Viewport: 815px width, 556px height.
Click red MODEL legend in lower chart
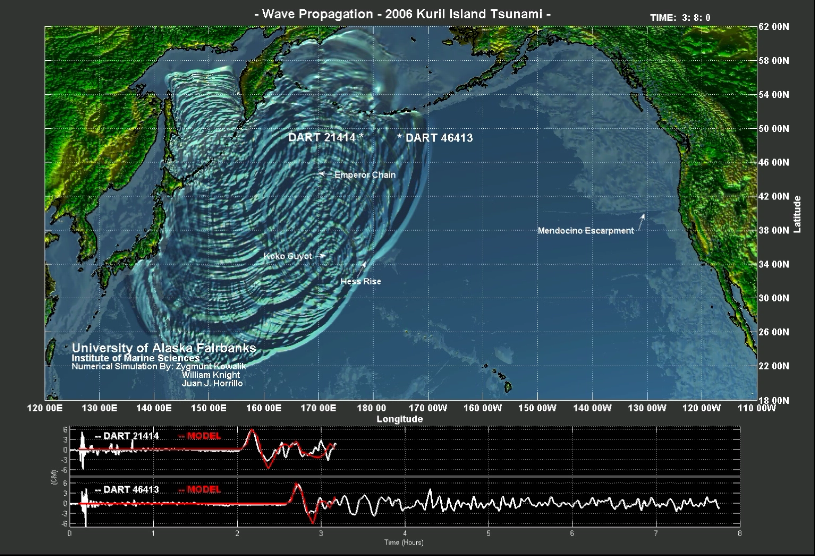click(200, 489)
